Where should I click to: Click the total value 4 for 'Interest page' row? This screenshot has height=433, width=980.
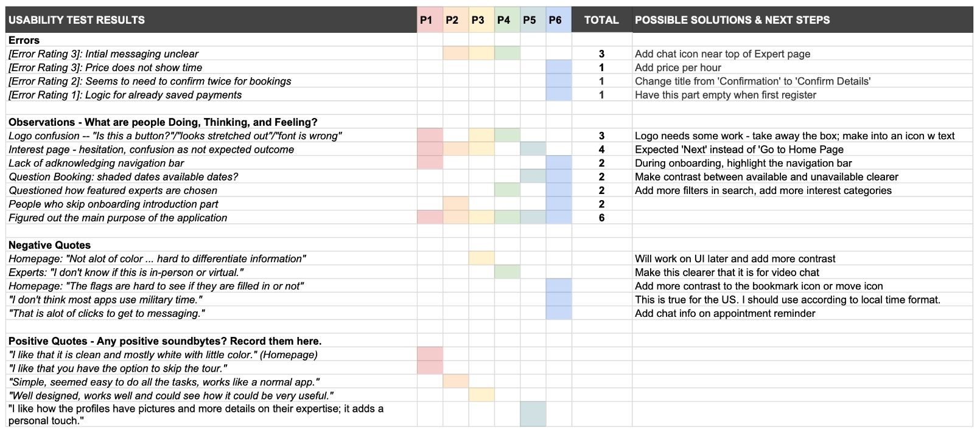[601, 150]
